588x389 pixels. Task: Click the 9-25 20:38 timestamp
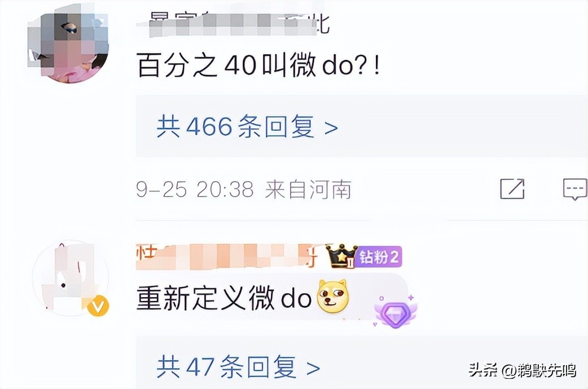coord(195,189)
